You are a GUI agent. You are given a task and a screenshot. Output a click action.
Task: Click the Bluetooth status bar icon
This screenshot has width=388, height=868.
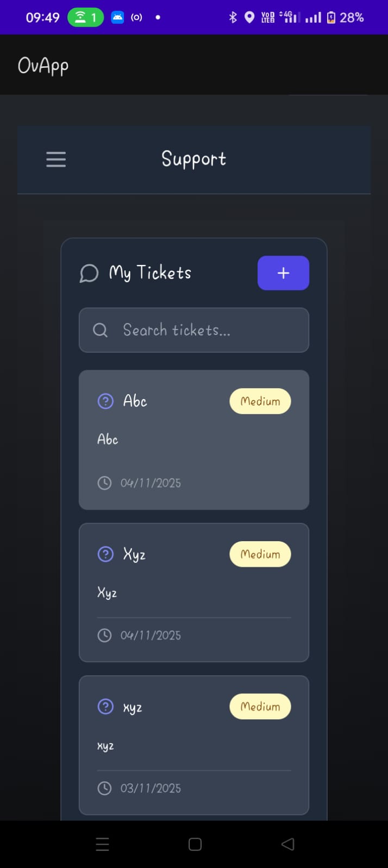[x=233, y=17]
